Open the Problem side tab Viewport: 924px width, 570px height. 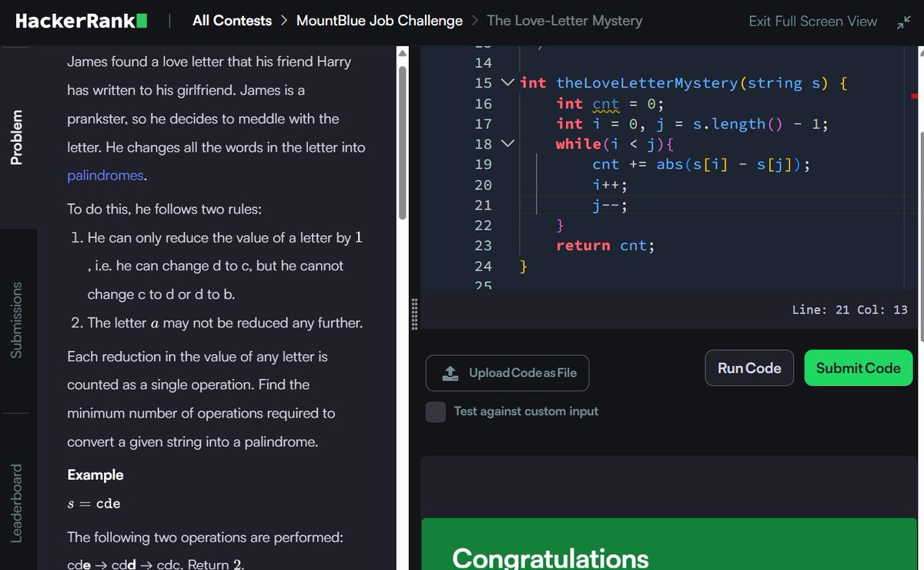pyautogui.click(x=16, y=136)
